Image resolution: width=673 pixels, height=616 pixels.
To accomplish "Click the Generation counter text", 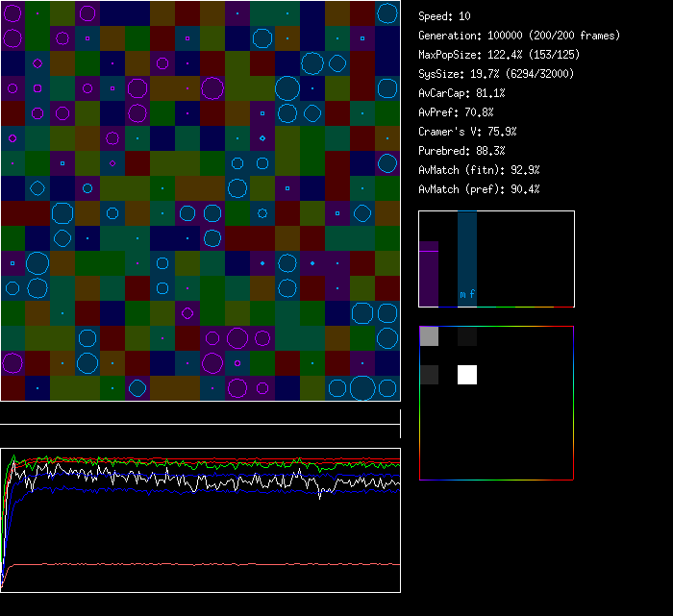I will (519, 36).
